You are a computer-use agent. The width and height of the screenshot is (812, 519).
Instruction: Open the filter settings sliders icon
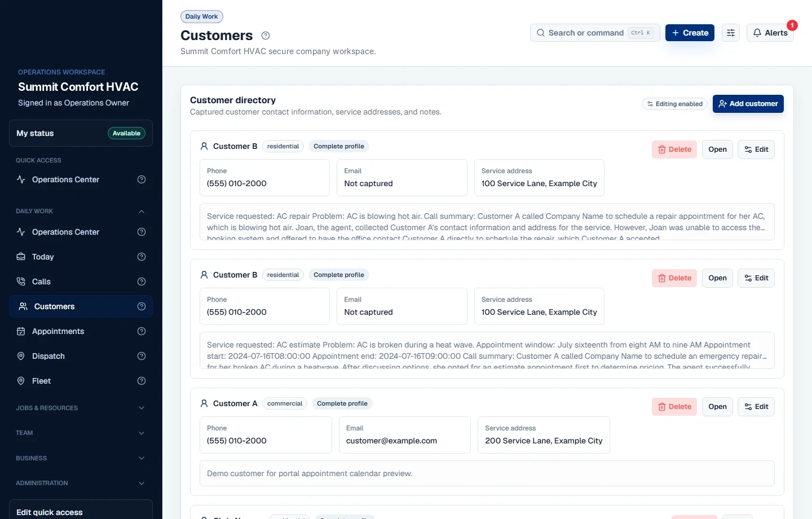(x=731, y=33)
